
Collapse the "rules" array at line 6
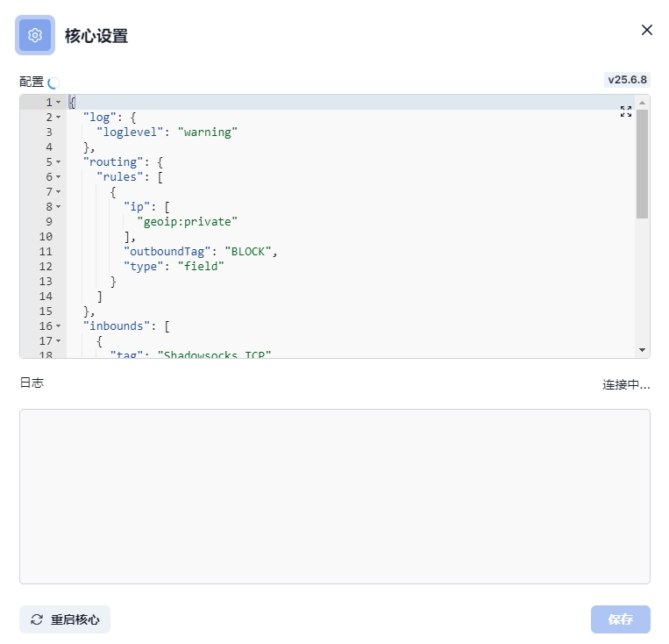pos(59,177)
